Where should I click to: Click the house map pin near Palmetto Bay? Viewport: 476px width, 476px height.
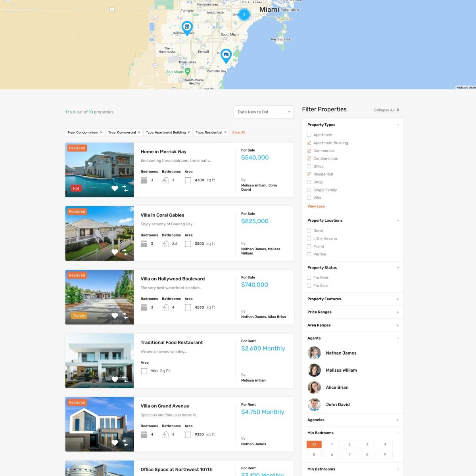226,55
